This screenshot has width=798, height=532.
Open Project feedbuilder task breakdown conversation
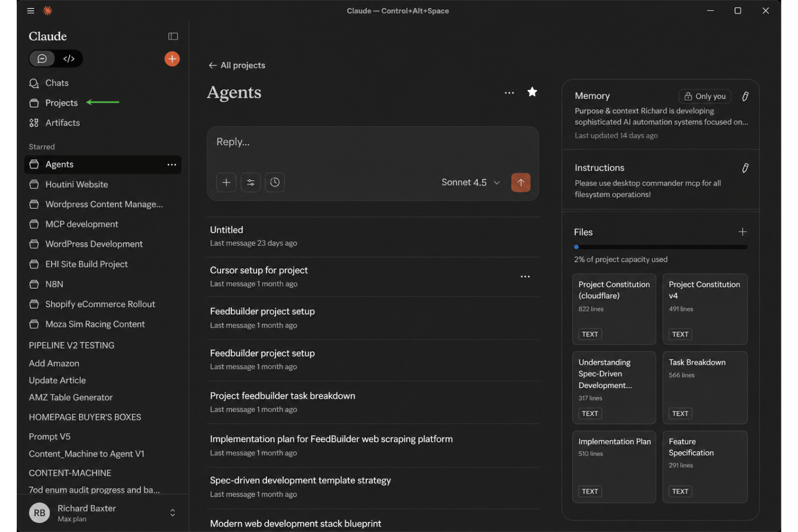coord(373,402)
